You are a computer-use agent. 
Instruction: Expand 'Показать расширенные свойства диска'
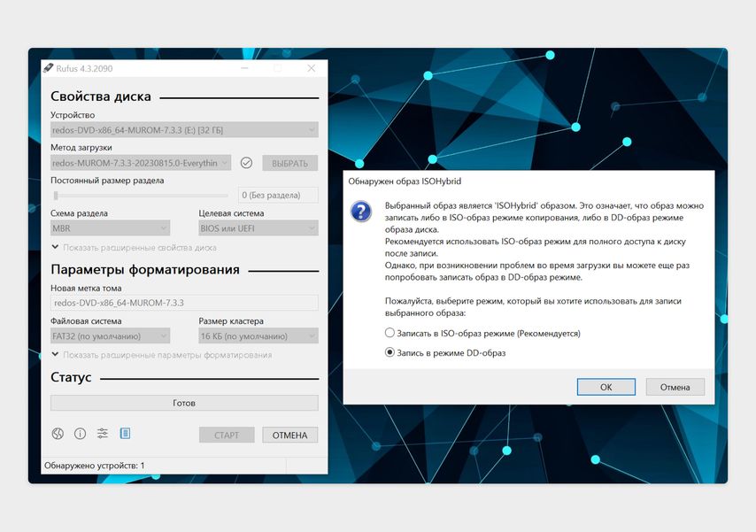tap(134, 248)
